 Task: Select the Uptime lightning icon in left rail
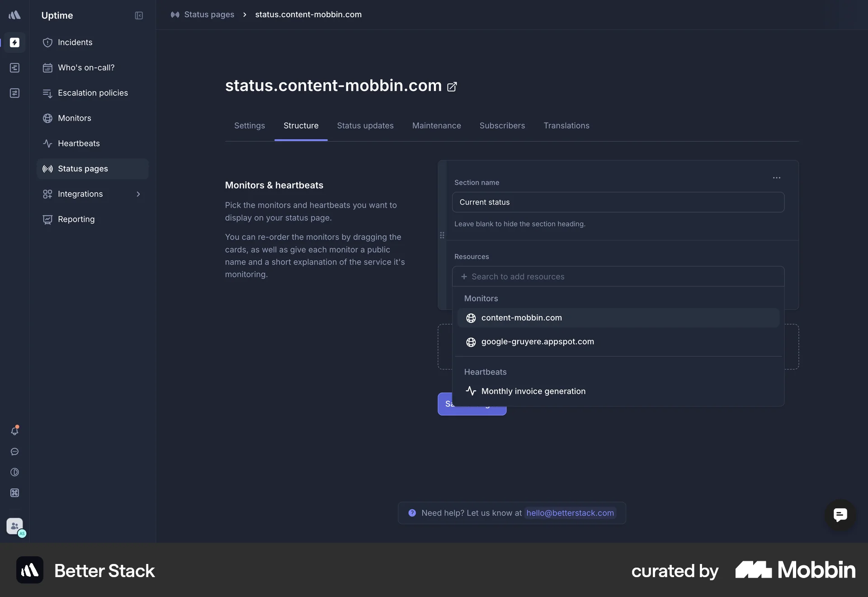[15, 43]
